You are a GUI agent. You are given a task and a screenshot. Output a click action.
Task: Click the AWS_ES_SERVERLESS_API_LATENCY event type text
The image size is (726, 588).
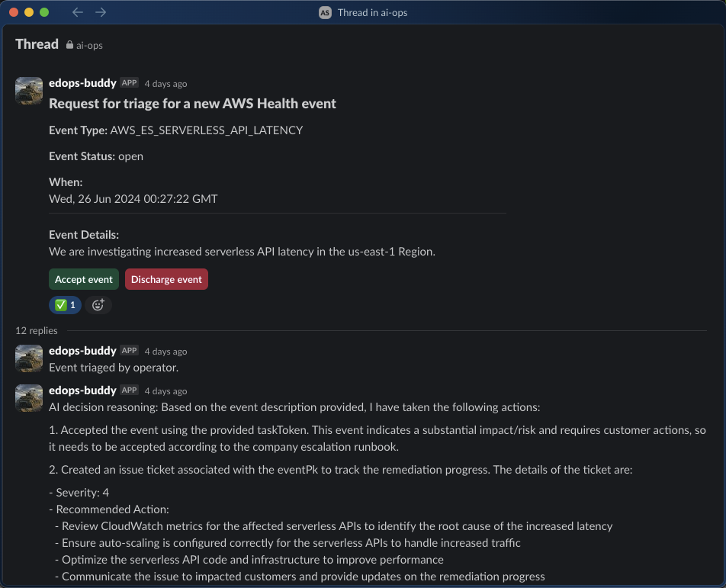(x=207, y=130)
